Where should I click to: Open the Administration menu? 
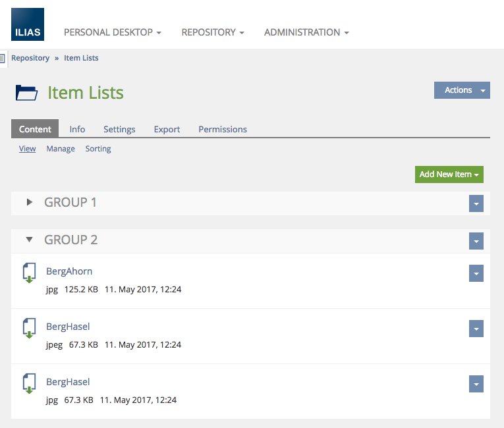(306, 32)
